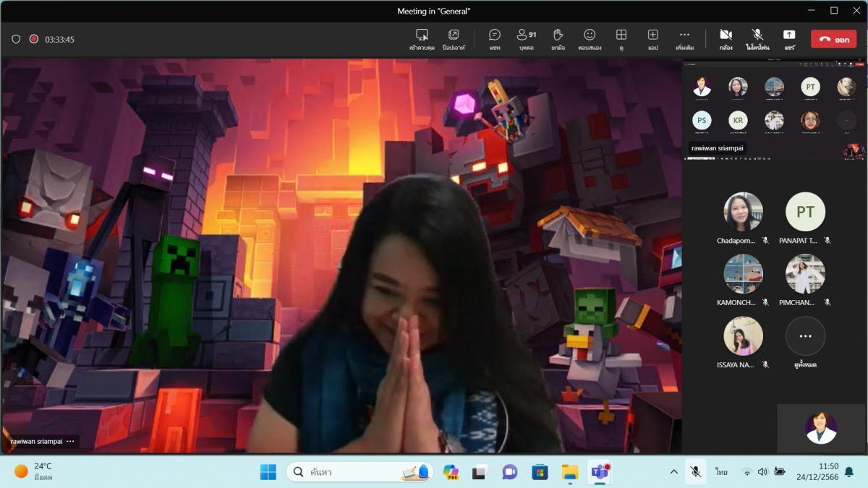Open the notifications bell icon
Image resolution: width=868 pixels, height=488 pixels.
click(x=848, y=472)
